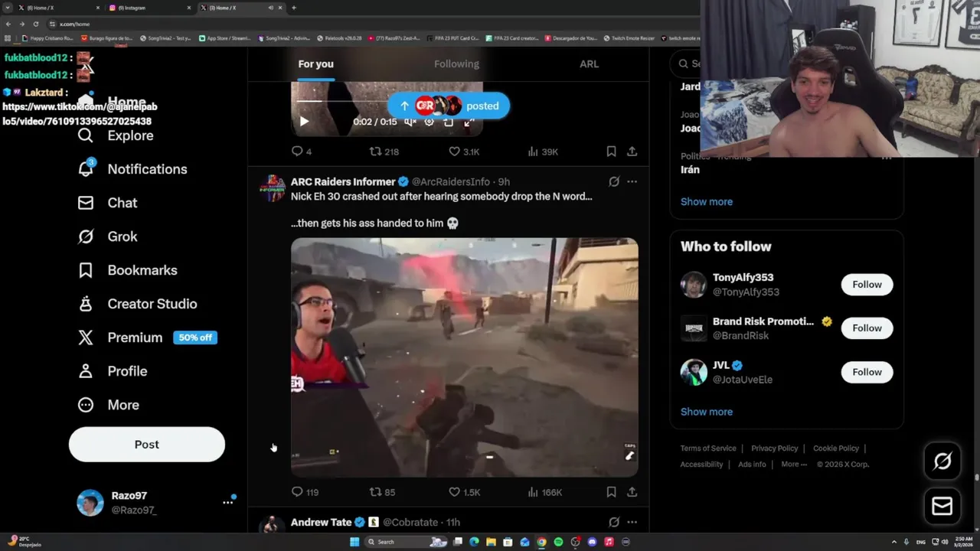Expand the footer More link

point(794,464)
